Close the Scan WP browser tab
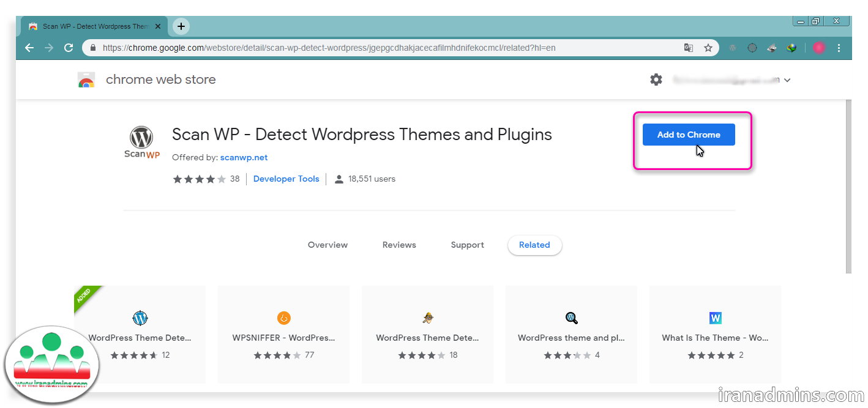Image resolution: width=868 pixels, height=408 pixels. click(x=158, y=26)
